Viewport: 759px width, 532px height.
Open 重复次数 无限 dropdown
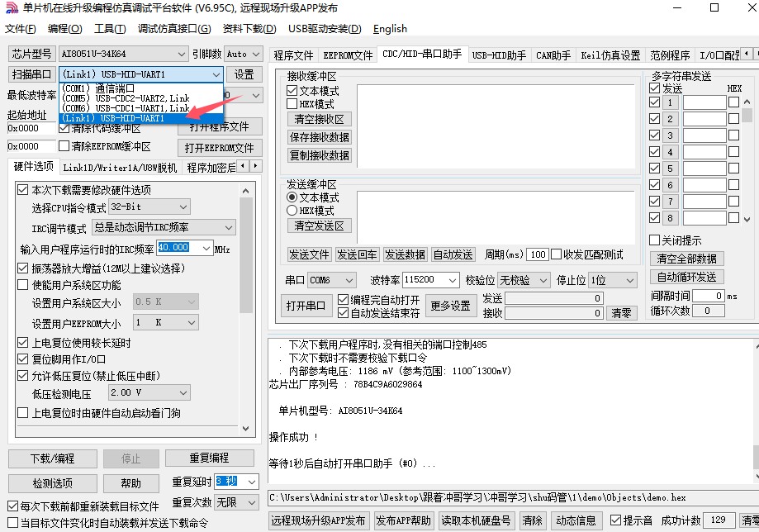point(237,502)
